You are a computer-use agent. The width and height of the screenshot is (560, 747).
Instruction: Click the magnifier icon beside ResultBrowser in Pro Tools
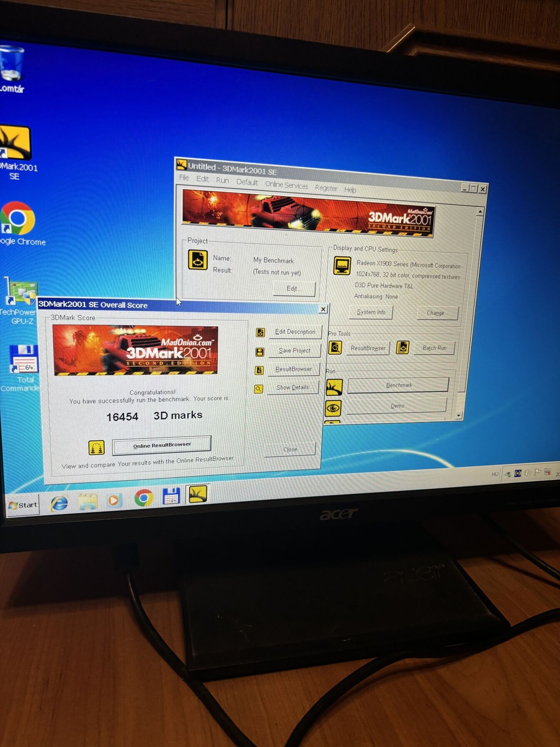coord(335,348)
